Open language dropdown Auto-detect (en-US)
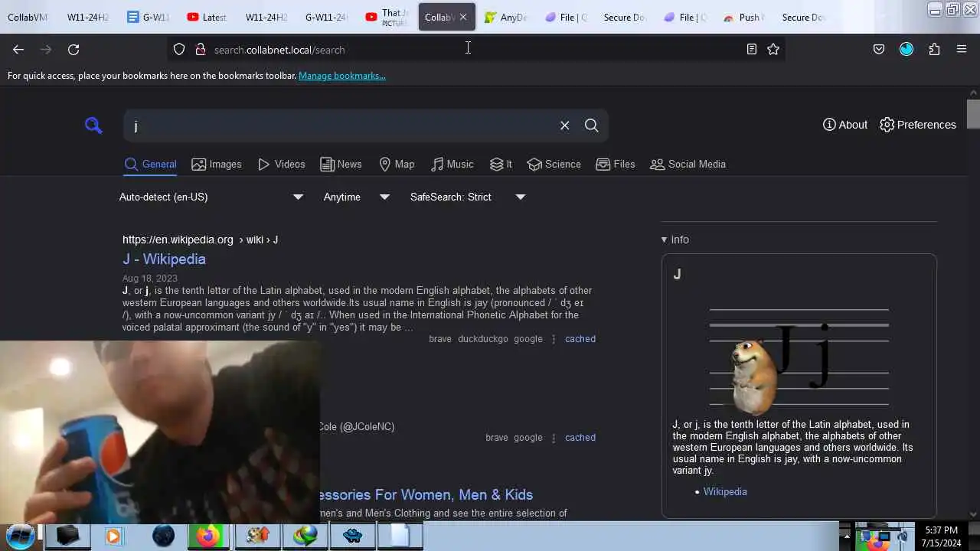Image resolution: width=980 pixels, height=551 pixels. coord(211,197)
